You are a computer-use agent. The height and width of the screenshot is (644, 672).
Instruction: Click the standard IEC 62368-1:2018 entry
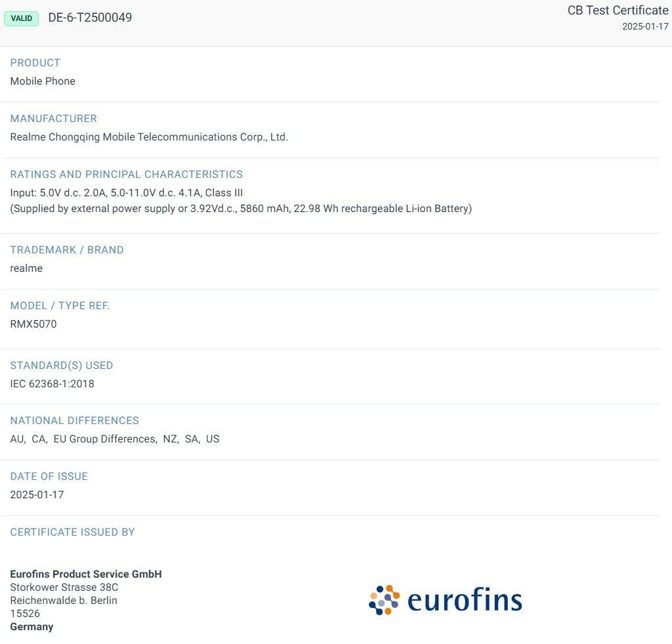point(52,383)
